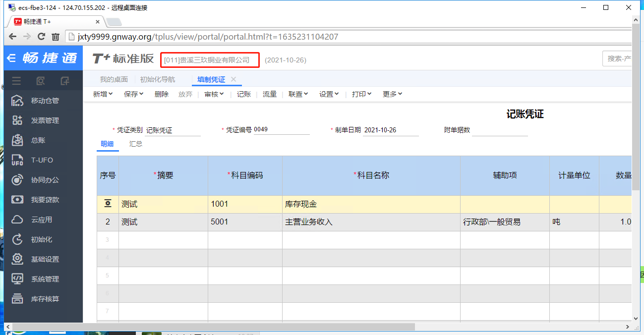Select 科目编码 cell 1001

(x=245, y=204)
